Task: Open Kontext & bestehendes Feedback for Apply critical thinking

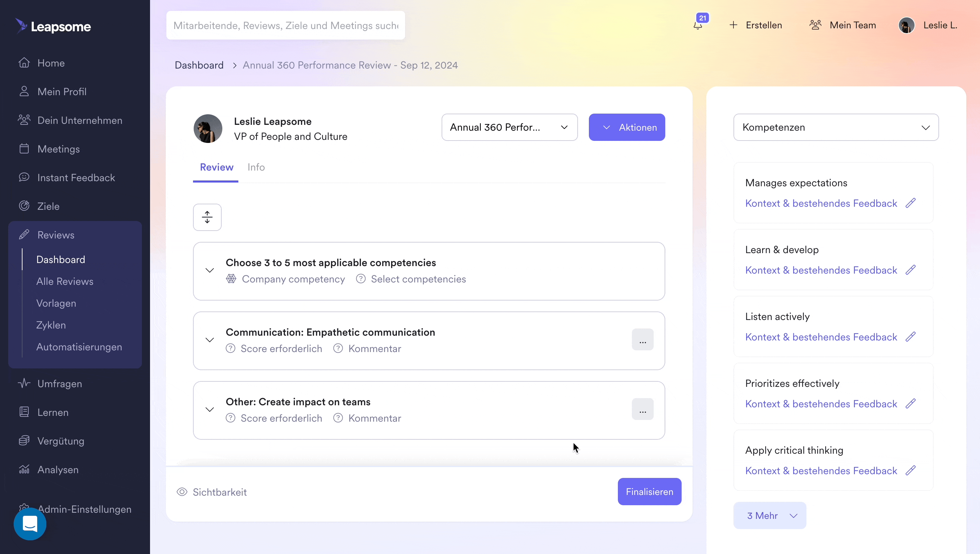Action: tap(821, 471)
